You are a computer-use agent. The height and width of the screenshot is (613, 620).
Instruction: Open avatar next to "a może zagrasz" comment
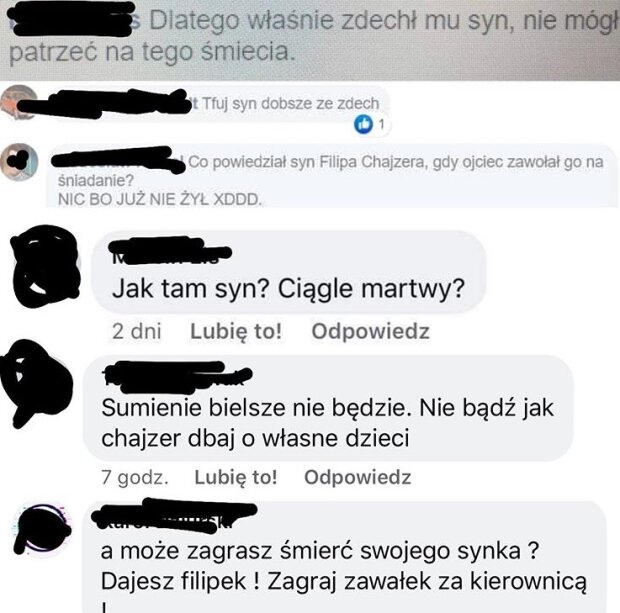(43, 529)
